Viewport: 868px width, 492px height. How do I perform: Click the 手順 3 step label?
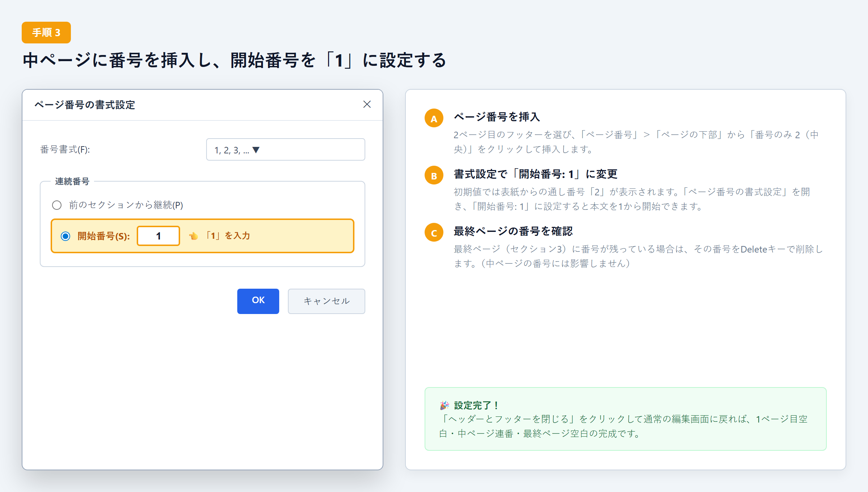pyautogui.click(x=46, y=33)
